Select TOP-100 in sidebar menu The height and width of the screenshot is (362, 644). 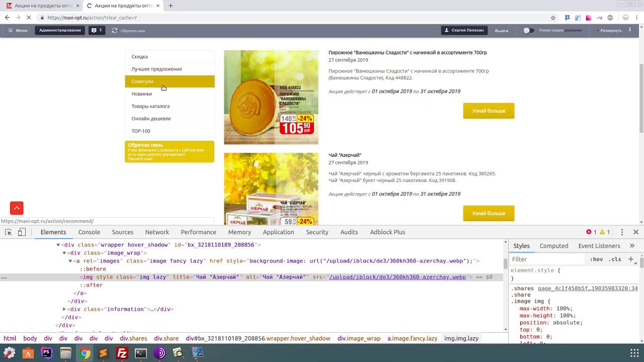point(170,131)
